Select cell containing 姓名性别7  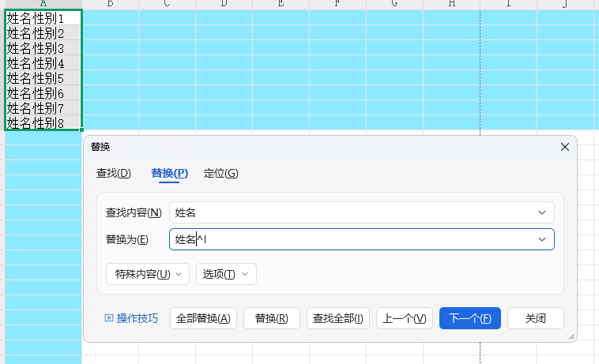(x=43, y=107)
